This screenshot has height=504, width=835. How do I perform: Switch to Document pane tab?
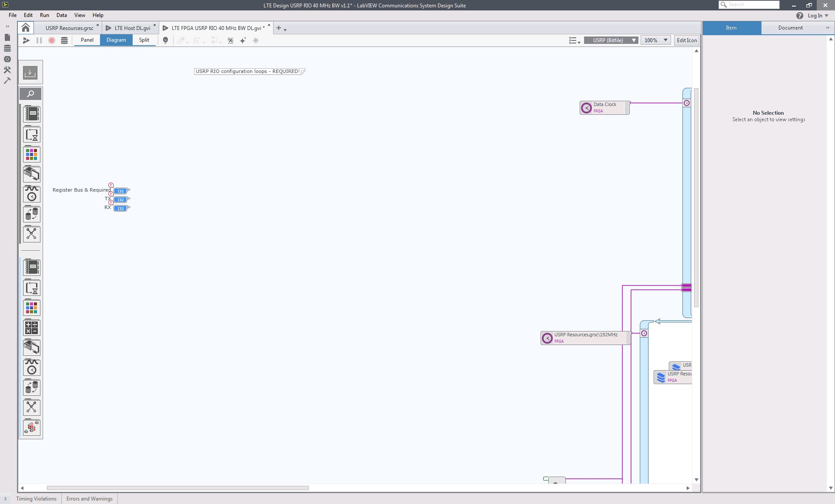coord(791,28)
